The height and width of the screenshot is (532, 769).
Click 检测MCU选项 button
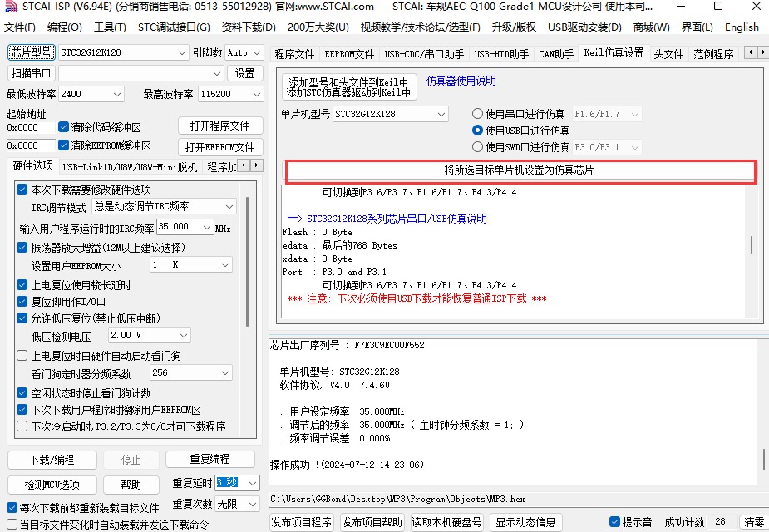[x=52, y=485]
